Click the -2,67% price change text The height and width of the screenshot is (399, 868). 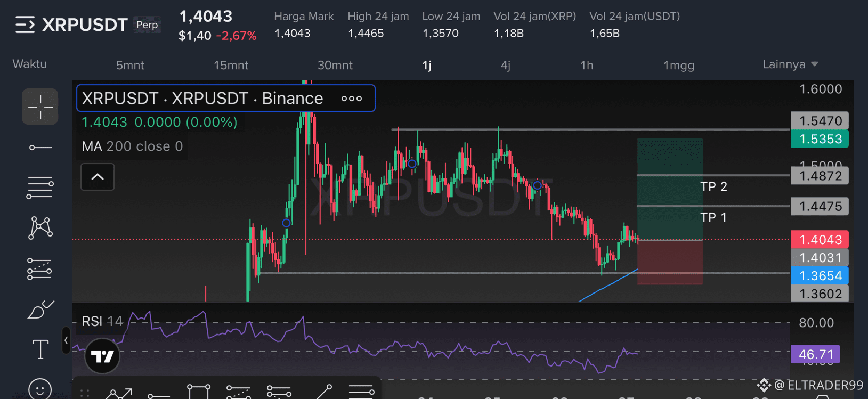point(237,36)
